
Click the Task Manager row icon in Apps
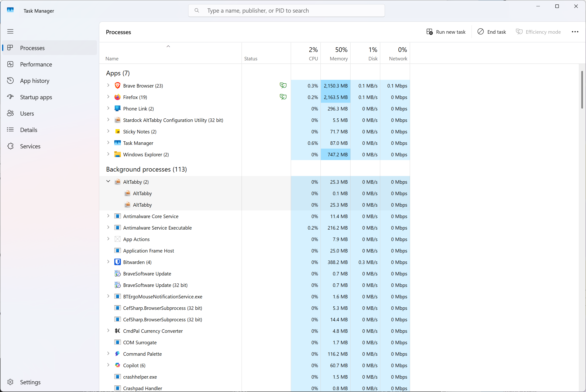coord(117,143)
